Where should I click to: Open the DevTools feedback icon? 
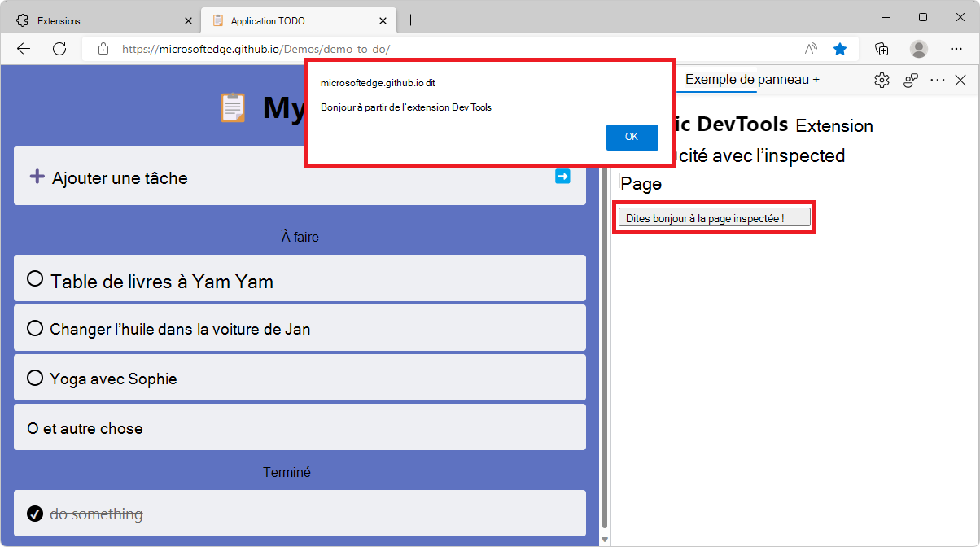point(910,80)
